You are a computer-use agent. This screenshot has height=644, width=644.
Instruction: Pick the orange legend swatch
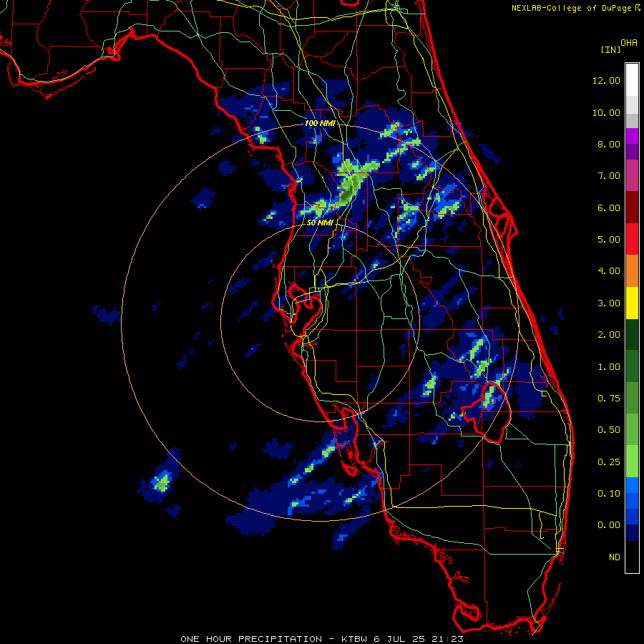(632, 271)
